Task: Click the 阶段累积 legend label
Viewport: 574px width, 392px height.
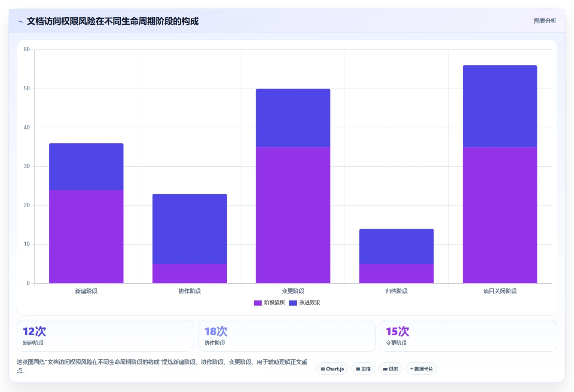Action: click(275, 303)
